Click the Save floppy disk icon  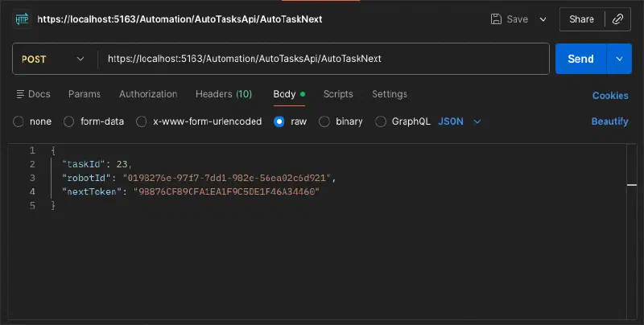[x=496, y=19]
